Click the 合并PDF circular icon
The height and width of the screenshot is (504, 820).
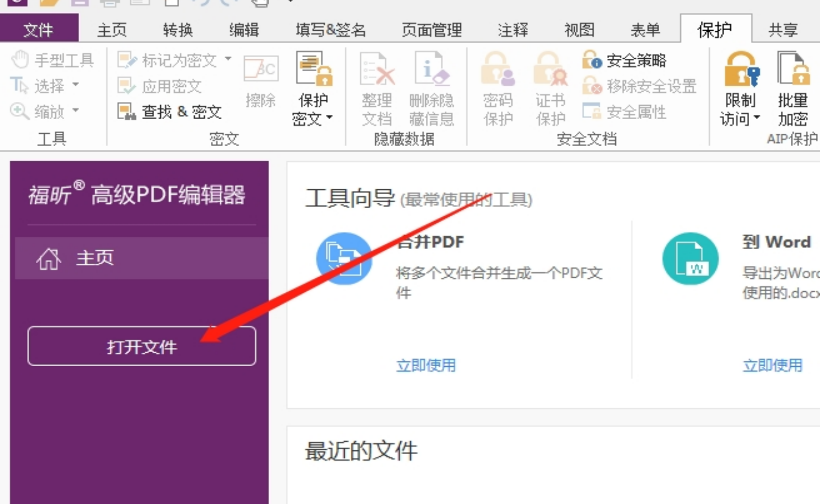point(344,259)
